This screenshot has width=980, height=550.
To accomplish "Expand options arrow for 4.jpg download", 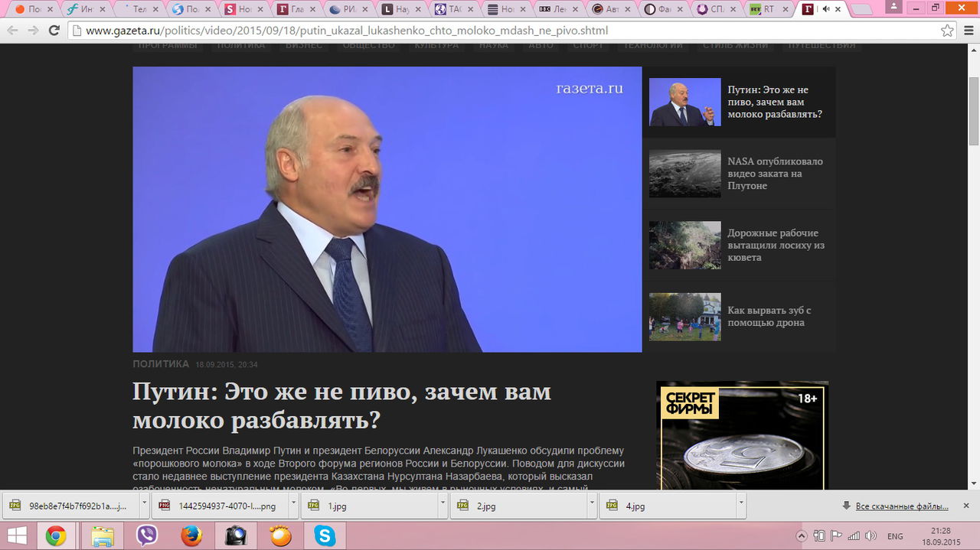I will (x=742, y=506).
